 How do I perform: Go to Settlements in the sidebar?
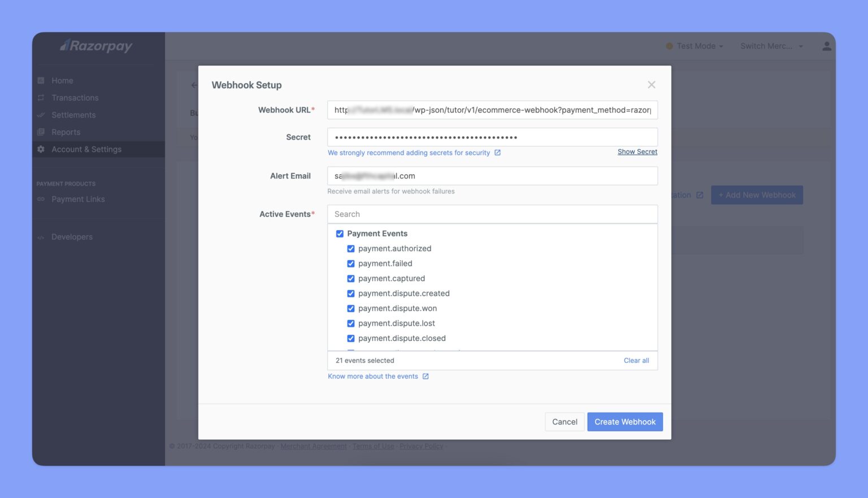(73, 115)
